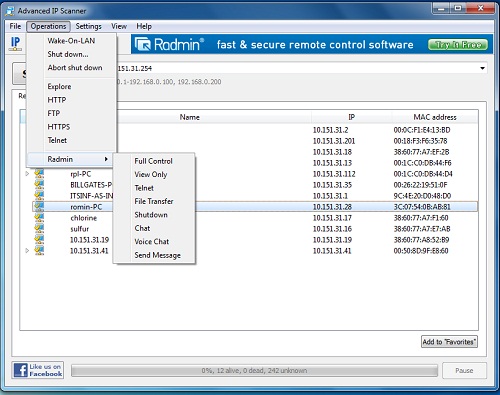Click IP address 10.151.31.112

tap(334, 174)
